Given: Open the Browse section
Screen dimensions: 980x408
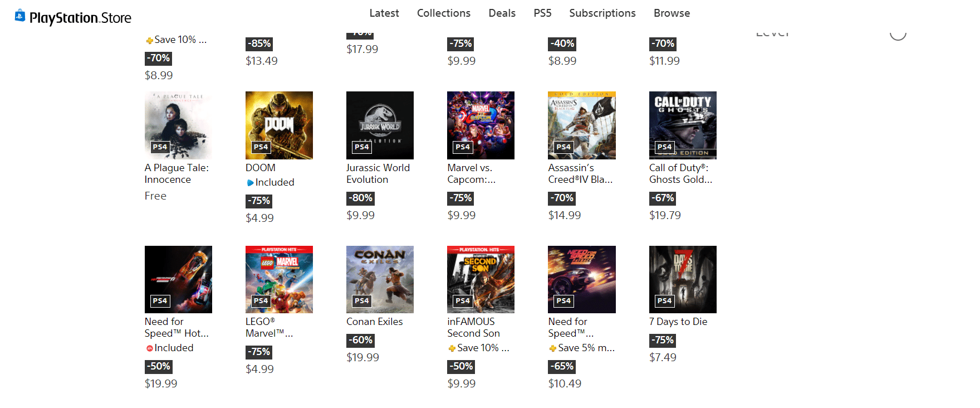Looking at the screenshot, I should pyautogui.click(x=672, y=13).
